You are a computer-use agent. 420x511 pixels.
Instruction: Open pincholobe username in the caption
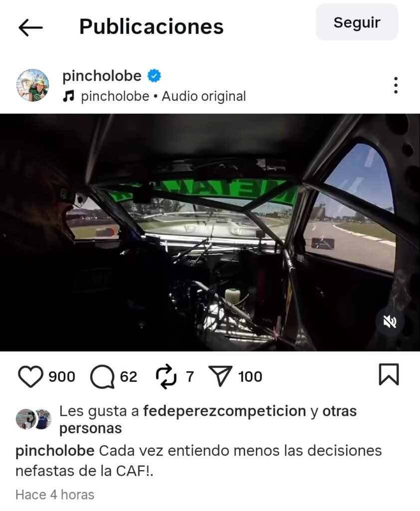[x=55, y=451]
